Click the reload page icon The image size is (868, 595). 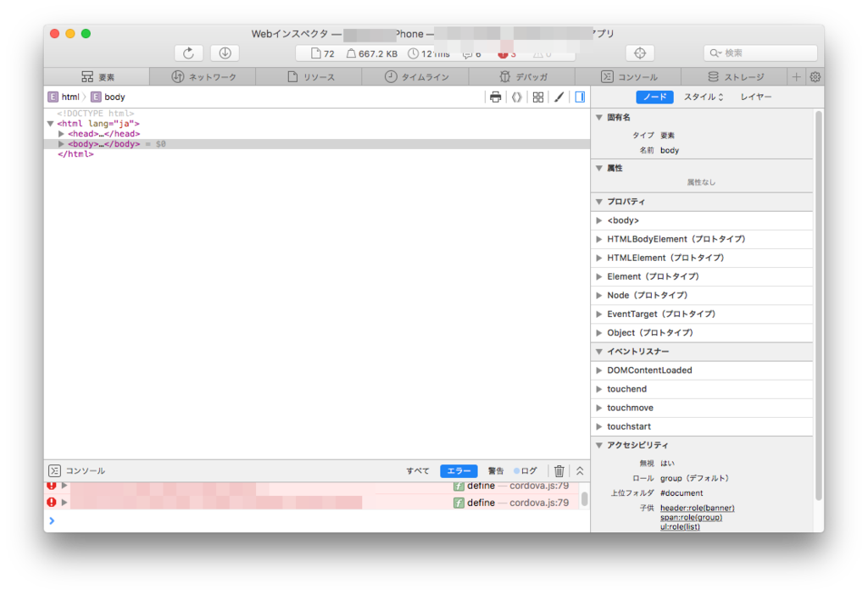point(188,53)
